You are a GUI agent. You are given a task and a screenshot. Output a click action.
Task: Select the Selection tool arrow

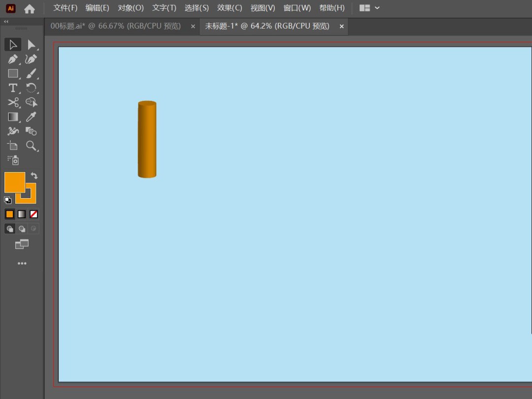pyautogui.click(x=13, y=45)
